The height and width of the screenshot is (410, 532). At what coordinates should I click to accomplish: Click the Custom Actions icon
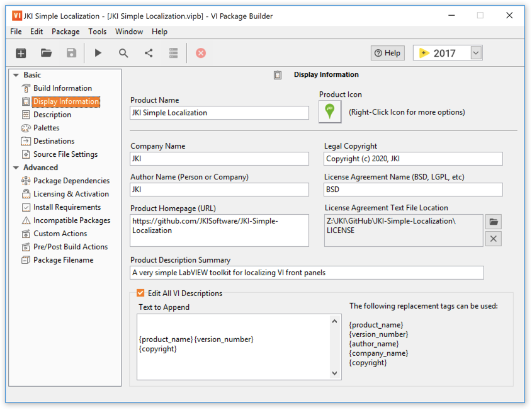pos(26,234)
